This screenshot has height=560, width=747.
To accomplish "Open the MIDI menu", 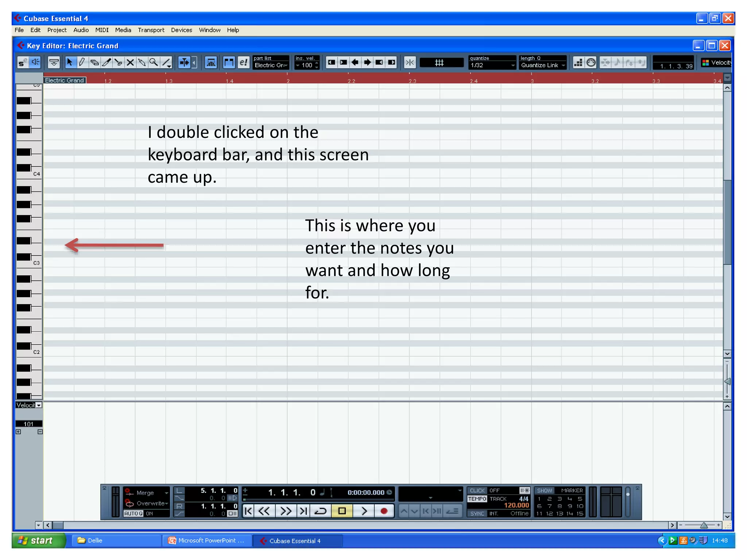I will click(102, 30).
